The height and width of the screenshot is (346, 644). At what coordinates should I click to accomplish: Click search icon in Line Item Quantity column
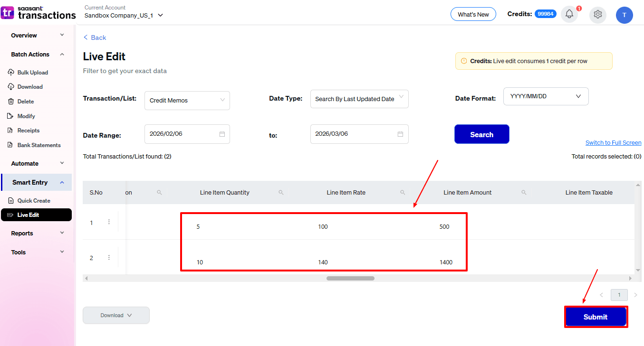(x=281, y=193)
